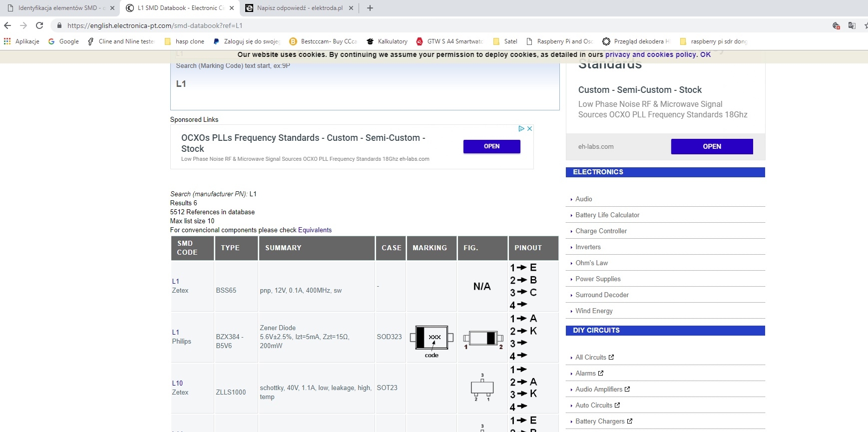Select the L1 SMD Databook tab
Screen dimensions: 868x432
tap(180, 8)
